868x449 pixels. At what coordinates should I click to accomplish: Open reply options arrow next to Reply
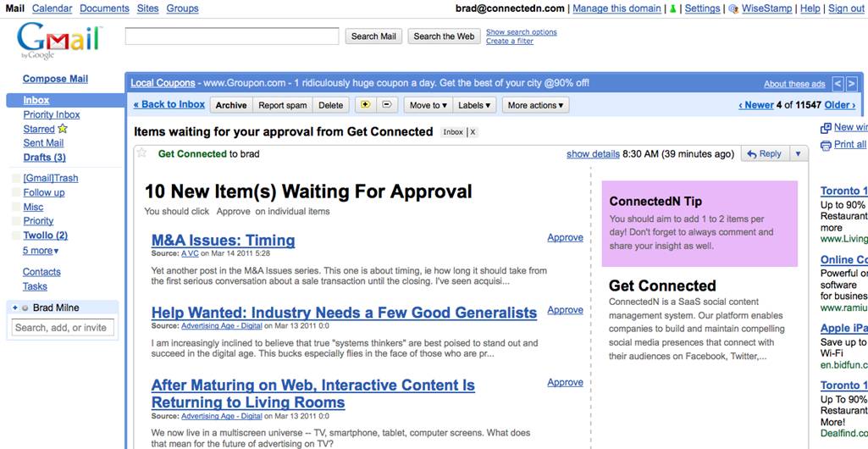coord(798,154)
